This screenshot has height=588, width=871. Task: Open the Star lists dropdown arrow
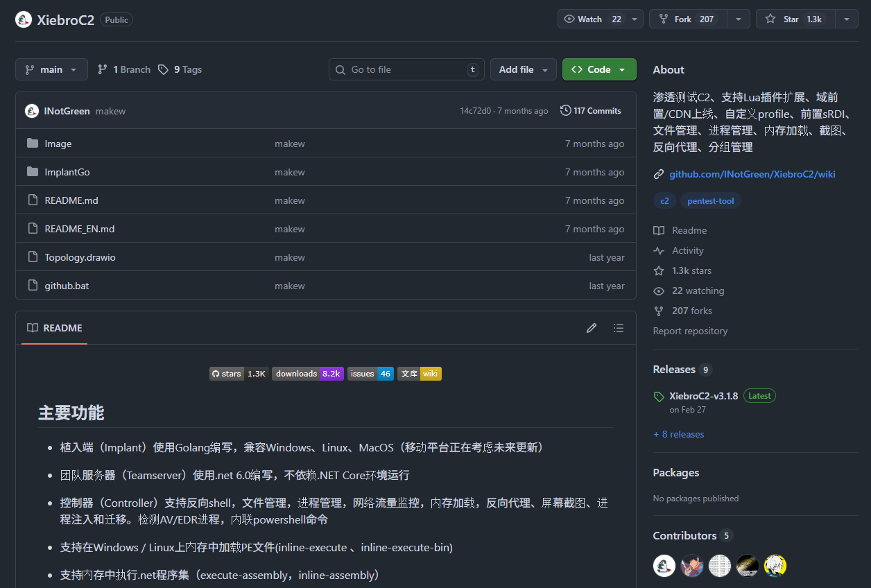pos(846,19)
